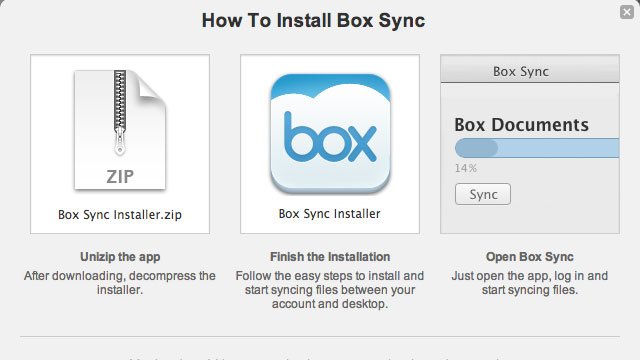Select the Box Sync Installer.zip file name
The image size is (640, 360).
coord(120,215)
